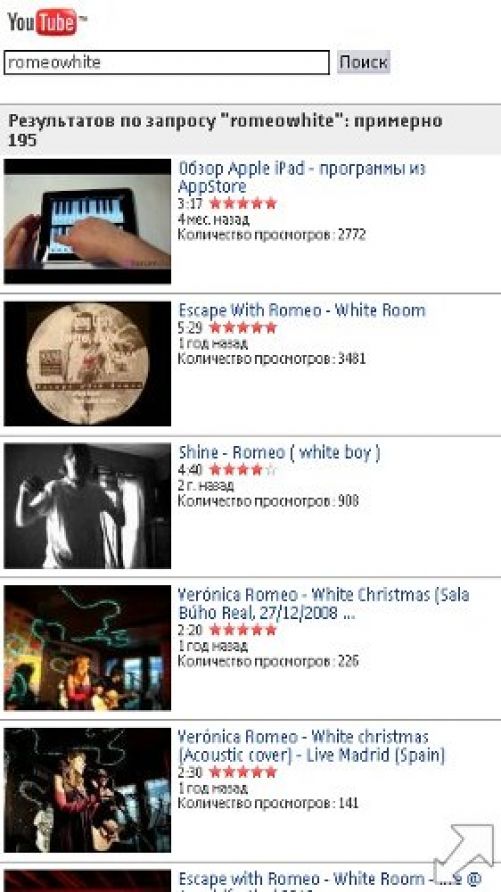The height and width of the screenshot is (892, 501).
Task: Click the romeowhite search input field
Action: [x=167, y=62]
